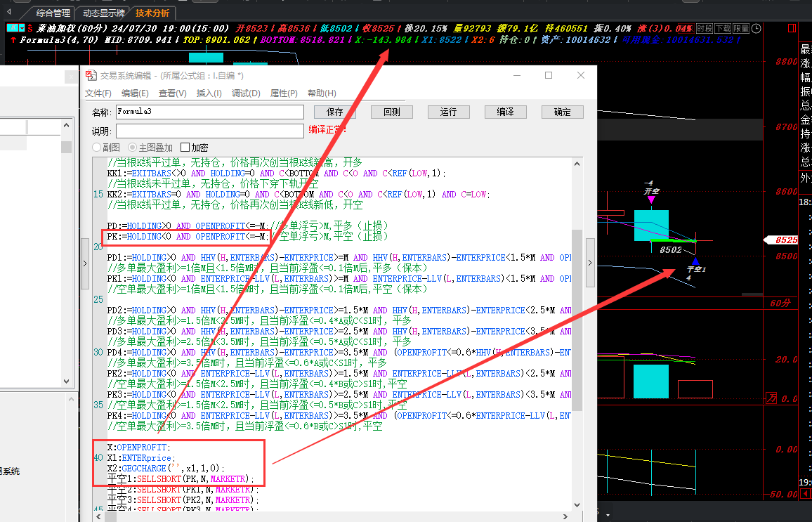
Task: Click the code line X2:GEGCHARGE('',x1,1,0);
Action: 166,468
